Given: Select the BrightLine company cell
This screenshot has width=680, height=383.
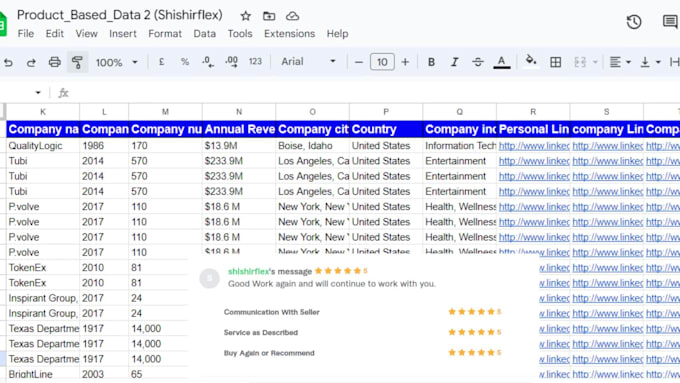Looking at the screenshot, I should (42, 374).
